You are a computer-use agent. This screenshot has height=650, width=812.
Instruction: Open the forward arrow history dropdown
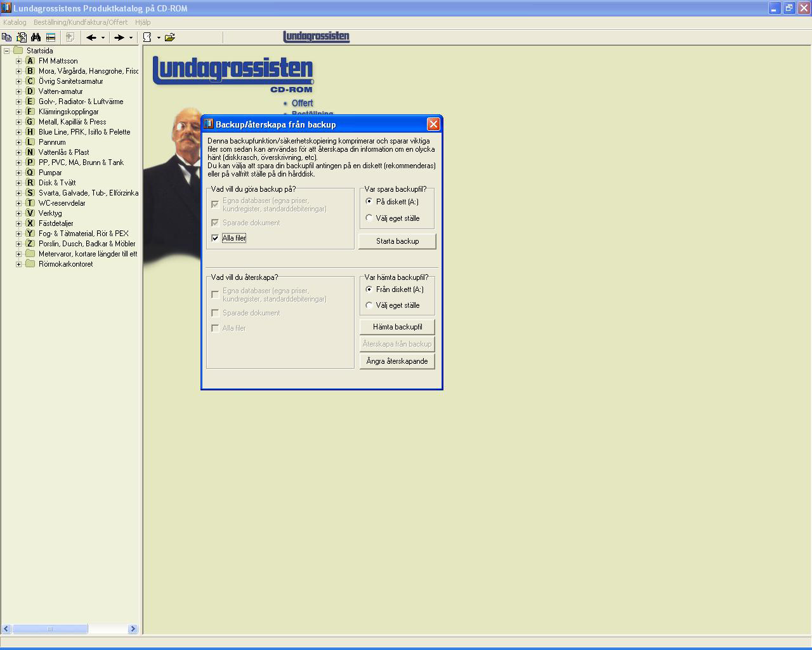pyautogui.click(x=131, y=37)
